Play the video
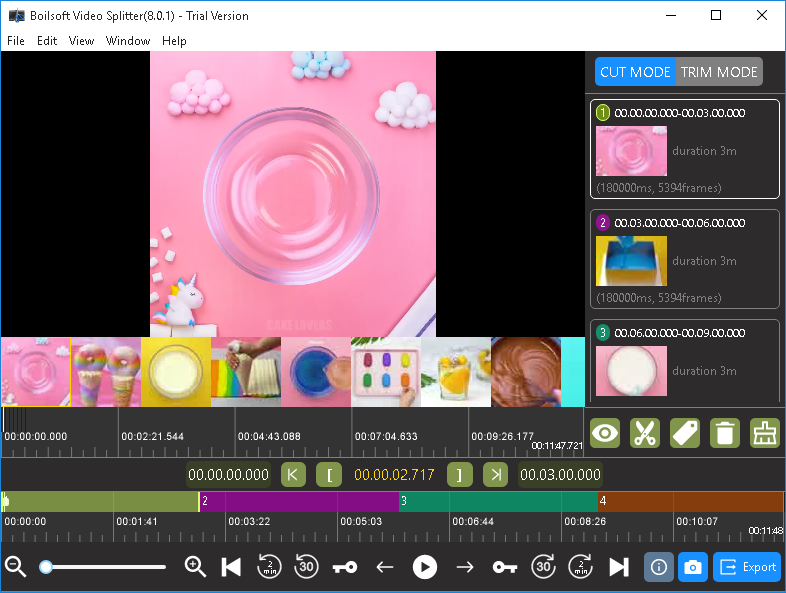Viewport: 786px width, 593px height. (x=425, y=567)
